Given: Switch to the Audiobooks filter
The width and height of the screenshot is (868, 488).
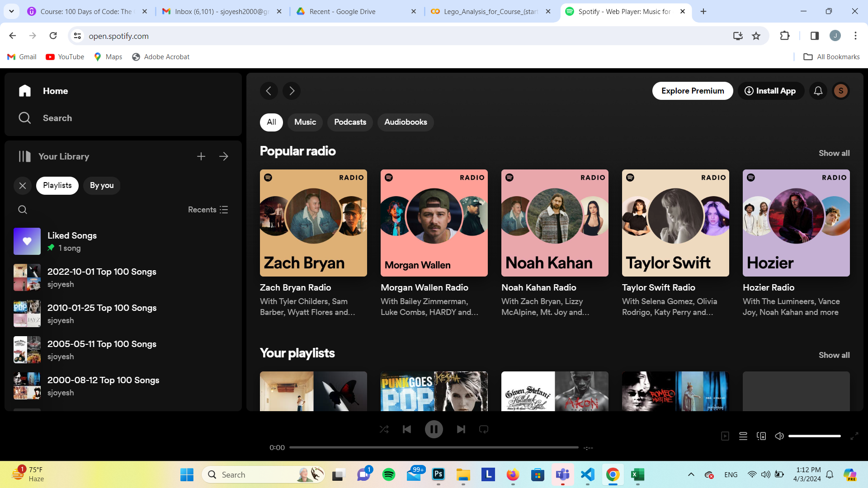Looking at the screenshot, I should 406,122.
